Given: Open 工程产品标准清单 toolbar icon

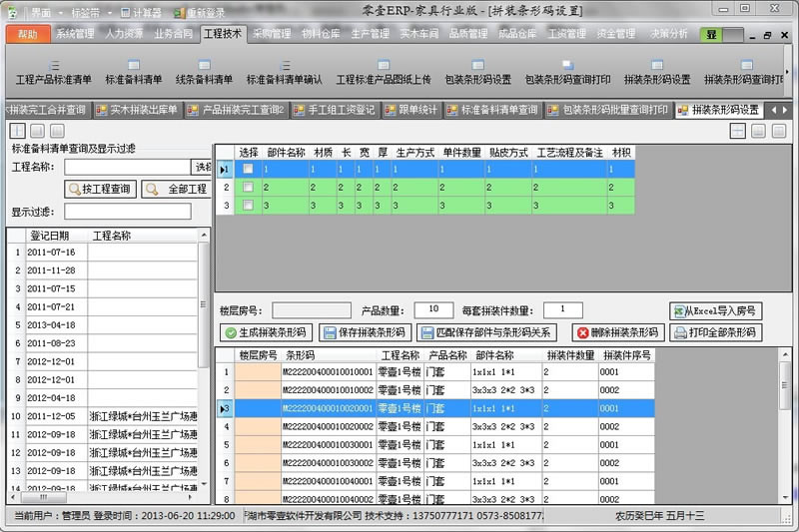Looking at the screenshot, I should pos(54,73).
